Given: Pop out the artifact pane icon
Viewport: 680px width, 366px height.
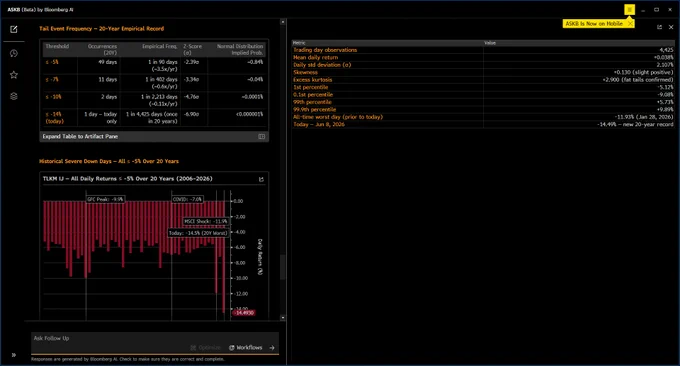Looking at the screenshot, I should (x=659, y=27).
